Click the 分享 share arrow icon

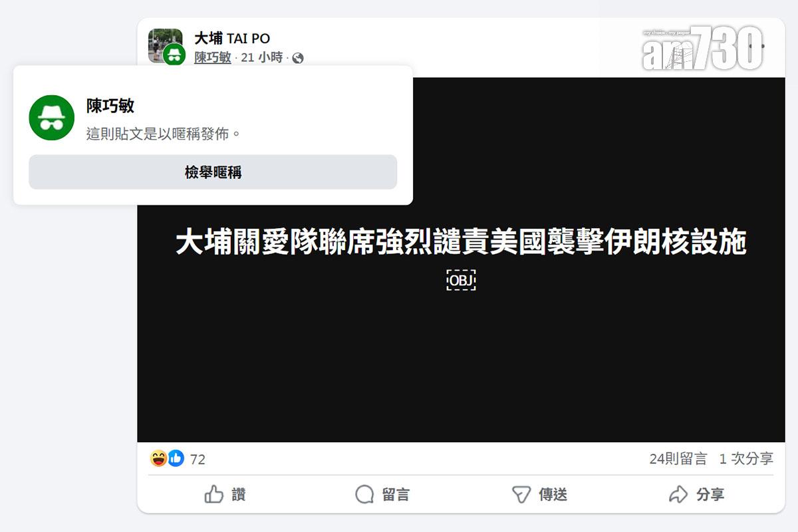click(678, 494)
